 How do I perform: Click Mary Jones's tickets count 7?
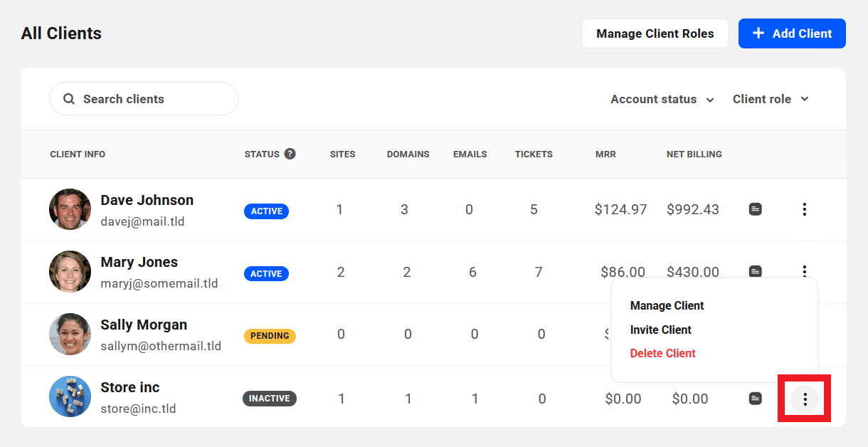tap(539, 272)
